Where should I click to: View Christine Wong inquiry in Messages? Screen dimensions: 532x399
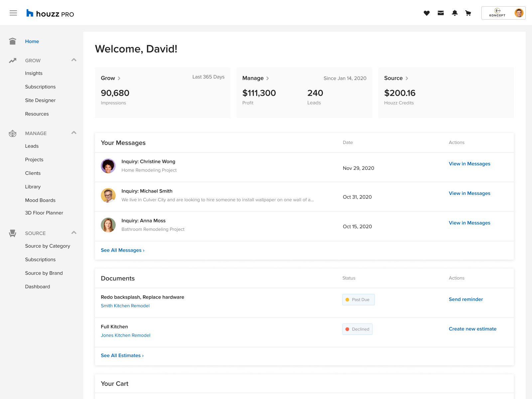click(x=469, y=164)
